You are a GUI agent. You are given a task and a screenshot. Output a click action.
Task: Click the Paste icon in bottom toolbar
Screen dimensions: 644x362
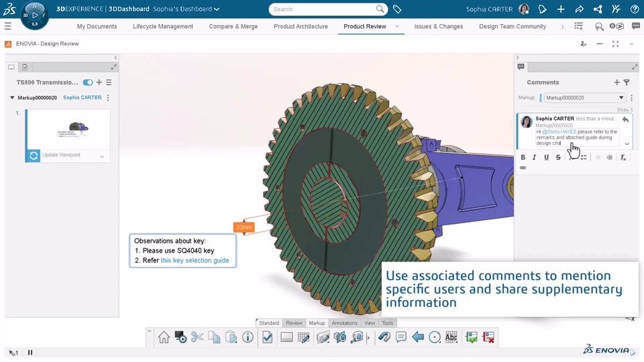(x=231, y=337)
